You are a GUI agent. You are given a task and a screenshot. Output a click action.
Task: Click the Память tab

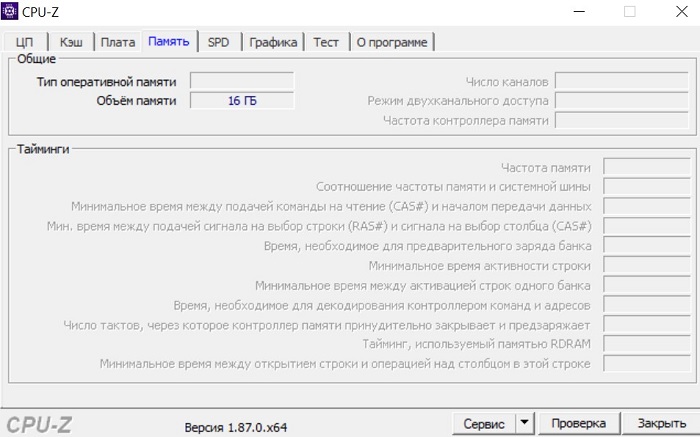pos(169,41)
